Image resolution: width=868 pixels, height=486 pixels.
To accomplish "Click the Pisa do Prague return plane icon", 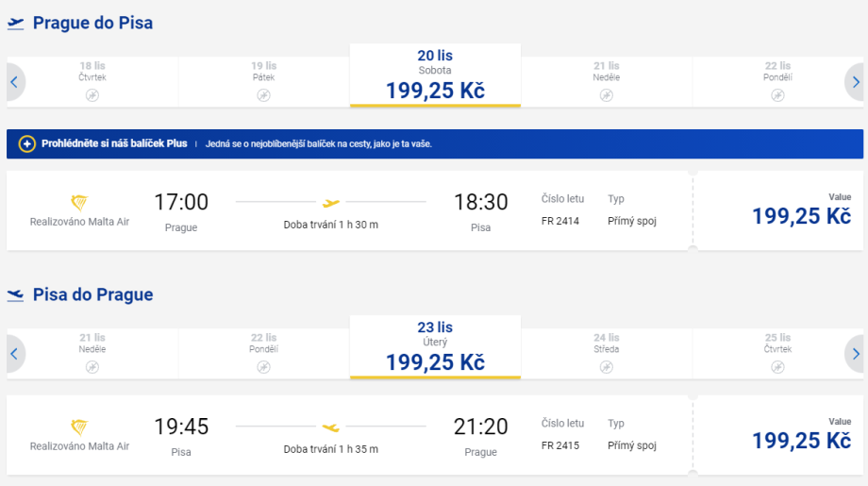I will 15,295.
